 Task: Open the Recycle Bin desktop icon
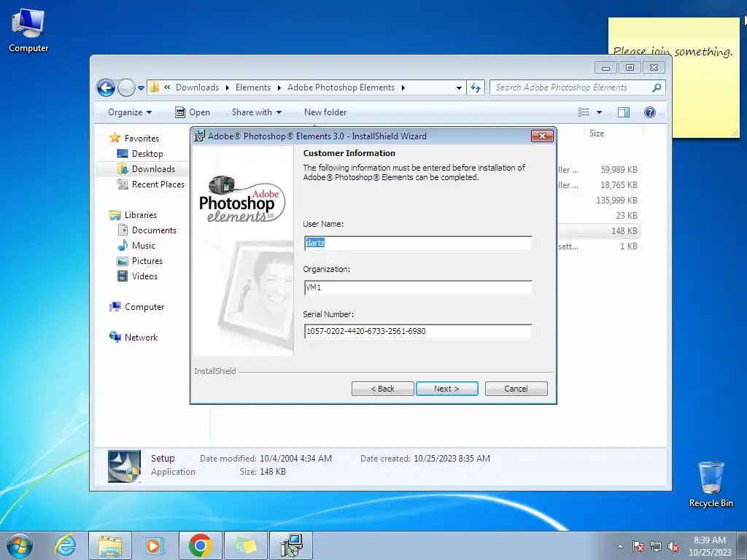pyautogui.click(x=711, y=484)
